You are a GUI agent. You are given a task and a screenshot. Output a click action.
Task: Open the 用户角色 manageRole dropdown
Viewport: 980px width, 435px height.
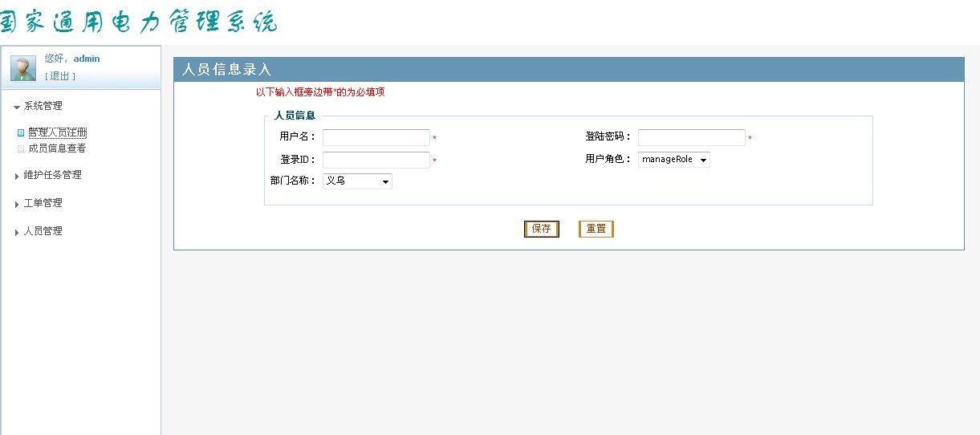(674, 160)
